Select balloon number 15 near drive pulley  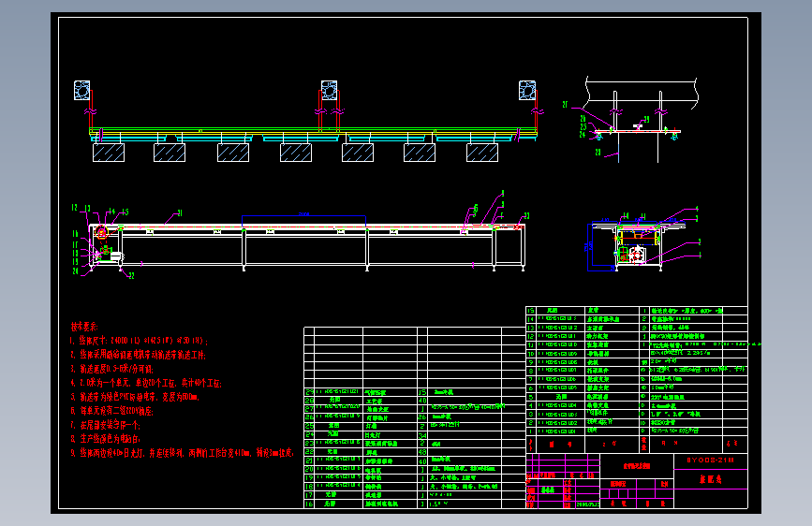125,212
